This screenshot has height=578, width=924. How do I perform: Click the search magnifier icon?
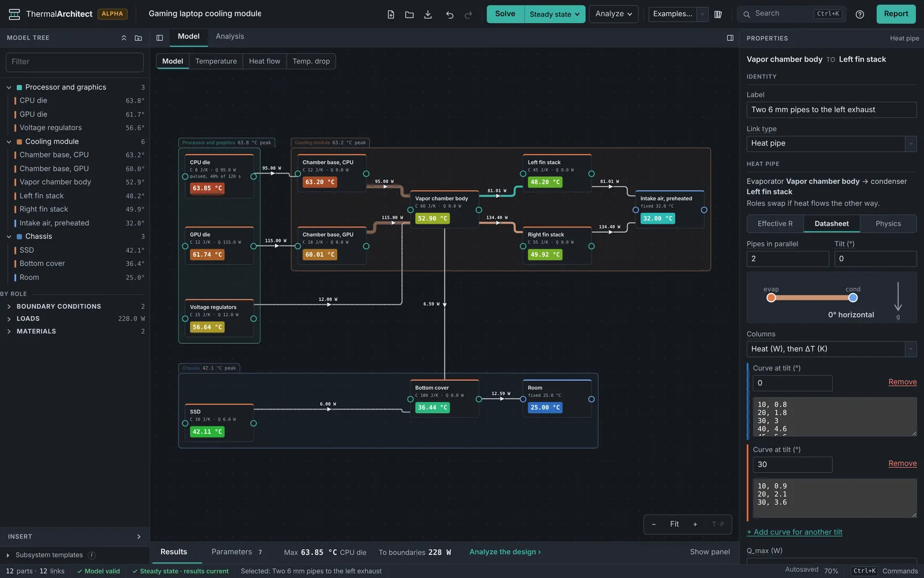coord(747,14)
